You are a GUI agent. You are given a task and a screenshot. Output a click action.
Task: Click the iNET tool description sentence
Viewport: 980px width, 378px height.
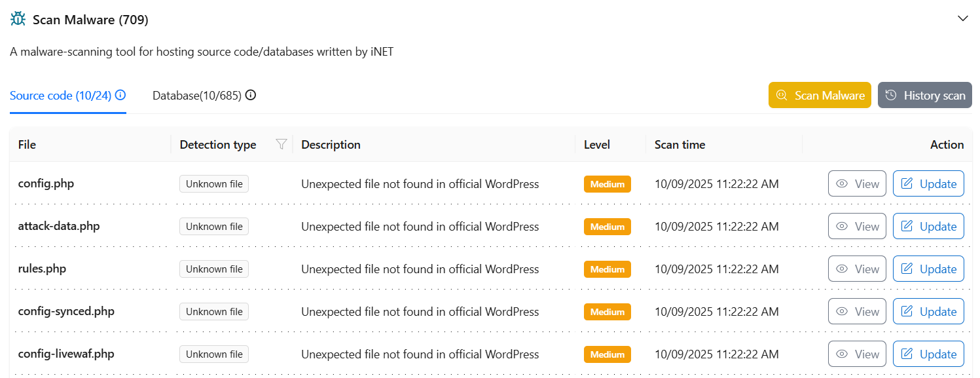pos(202,51)
